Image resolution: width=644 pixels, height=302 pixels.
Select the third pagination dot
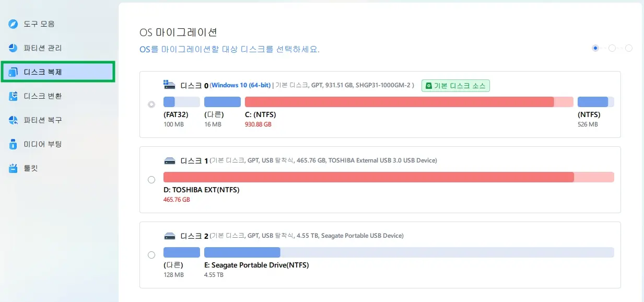point(628,48)
